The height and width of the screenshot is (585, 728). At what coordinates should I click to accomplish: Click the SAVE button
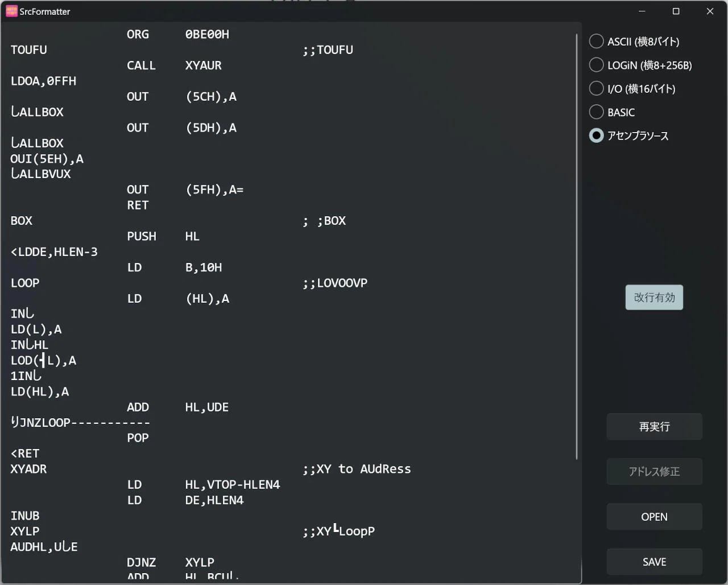pos(654,562)
